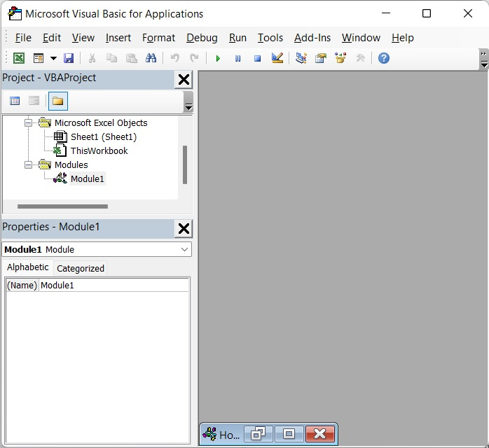This screenshot has width=489, height=448.
Task: Toggle Folders view in Project panel
Action: click(58, 101)
